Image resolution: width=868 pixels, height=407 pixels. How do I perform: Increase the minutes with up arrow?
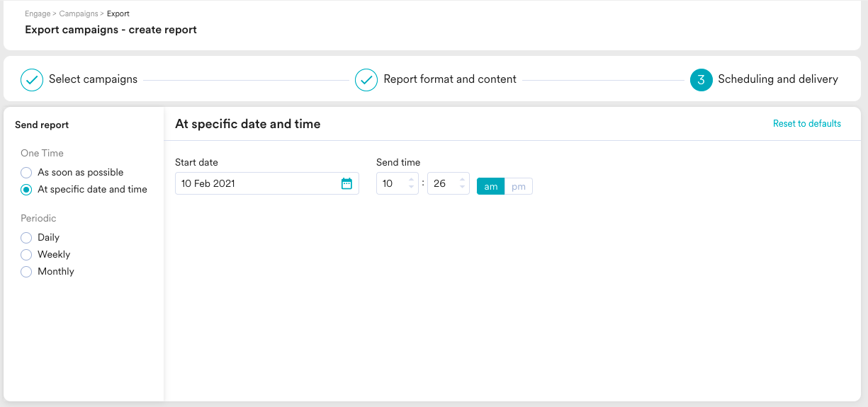click(x=462, y=179)
